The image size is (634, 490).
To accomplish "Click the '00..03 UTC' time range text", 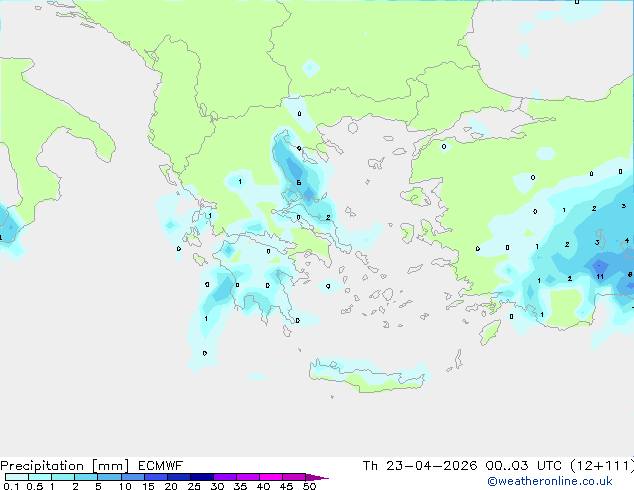I will (x=524, y=466).
